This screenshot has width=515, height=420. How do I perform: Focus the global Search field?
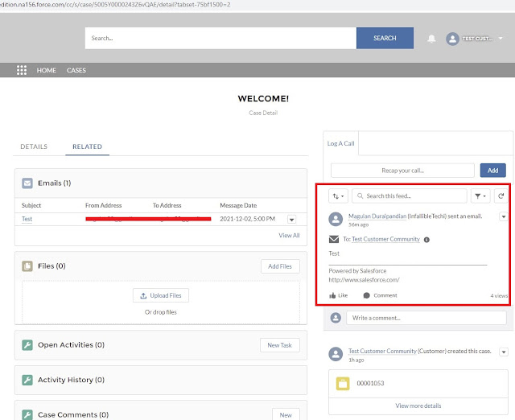(x=220, y=38)
